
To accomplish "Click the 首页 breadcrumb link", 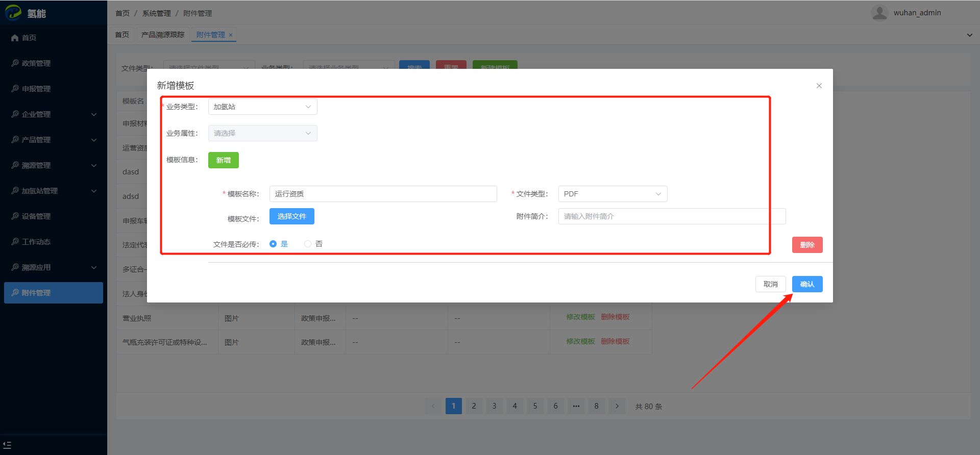I will pos(122,13).
